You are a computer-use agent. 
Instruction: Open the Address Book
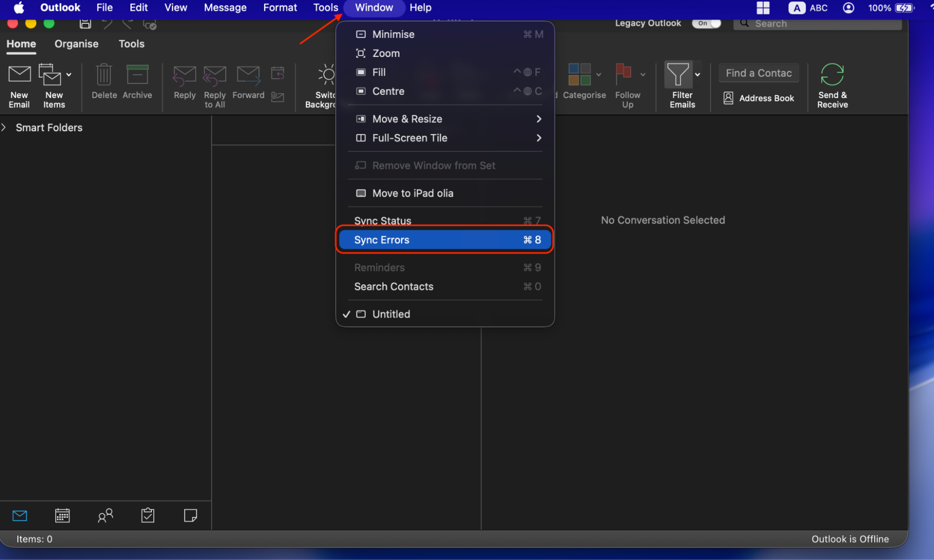(x=759, y=98)
